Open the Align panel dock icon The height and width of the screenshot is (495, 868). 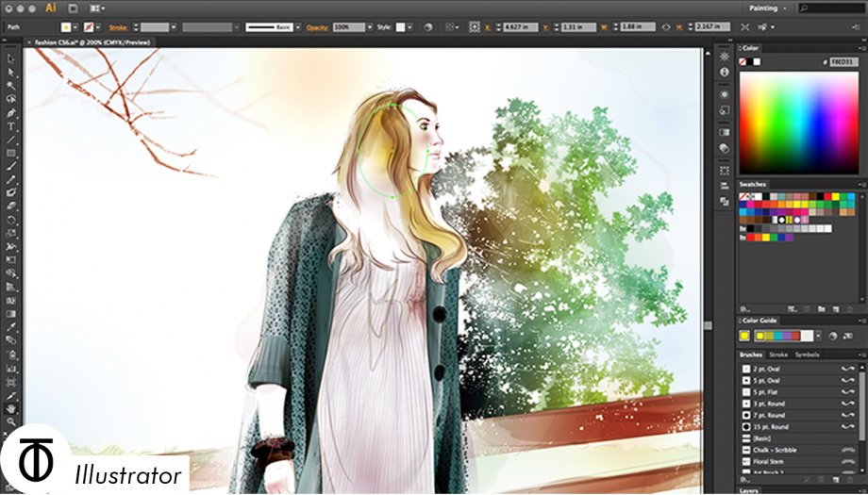[724, 186]
